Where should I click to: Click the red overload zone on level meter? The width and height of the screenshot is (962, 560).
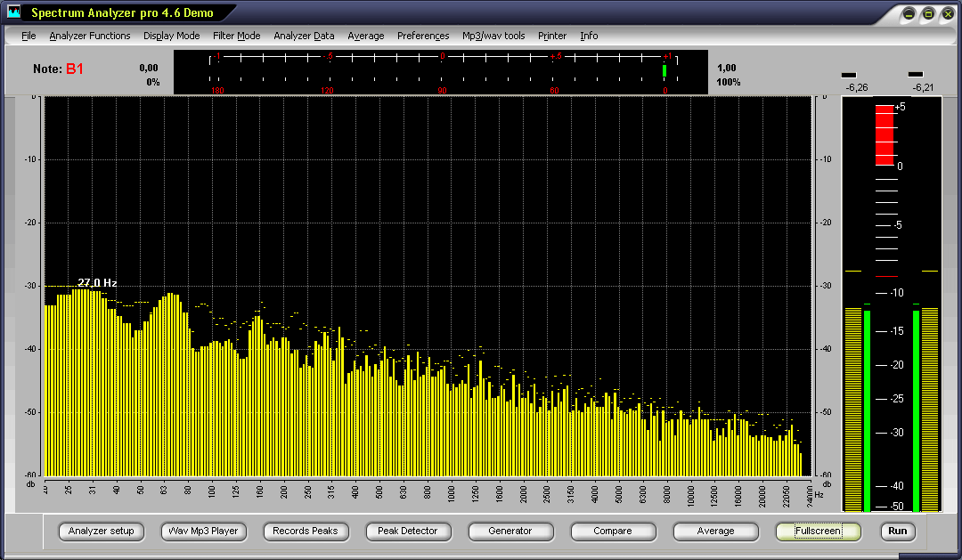(884, 135)
